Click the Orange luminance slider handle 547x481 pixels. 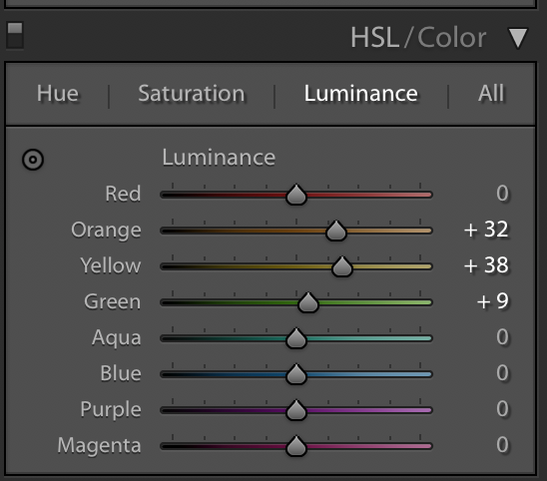(x=336, y=230)
